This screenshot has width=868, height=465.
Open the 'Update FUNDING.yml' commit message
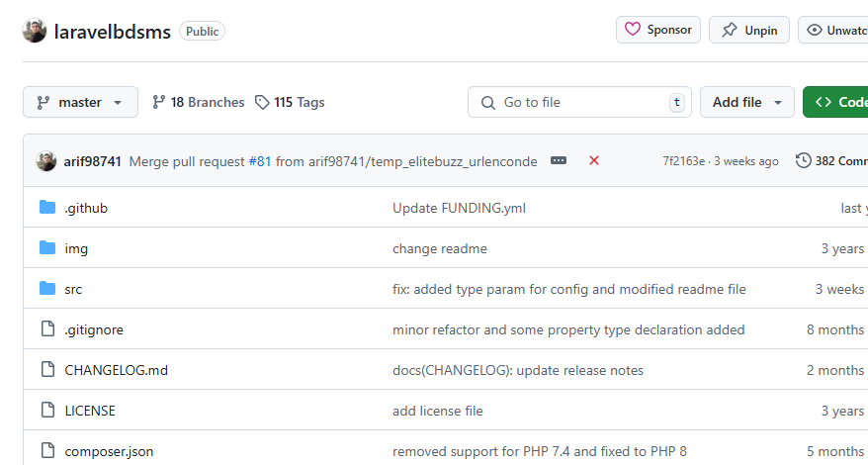(x=459, y=208)
